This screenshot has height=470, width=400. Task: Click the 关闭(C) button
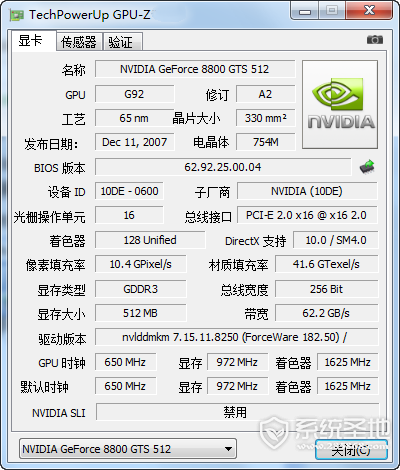[x=351, y=450]
